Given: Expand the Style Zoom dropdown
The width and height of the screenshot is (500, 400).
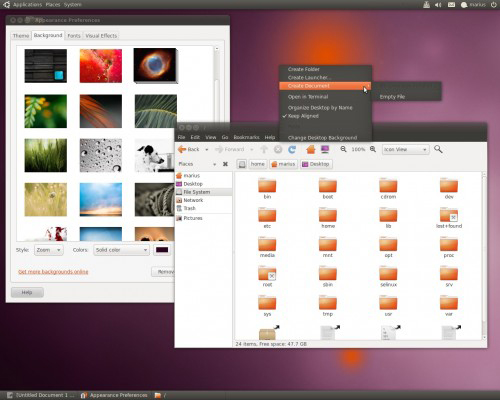Looking at the screenshot, I should point(49,250).
